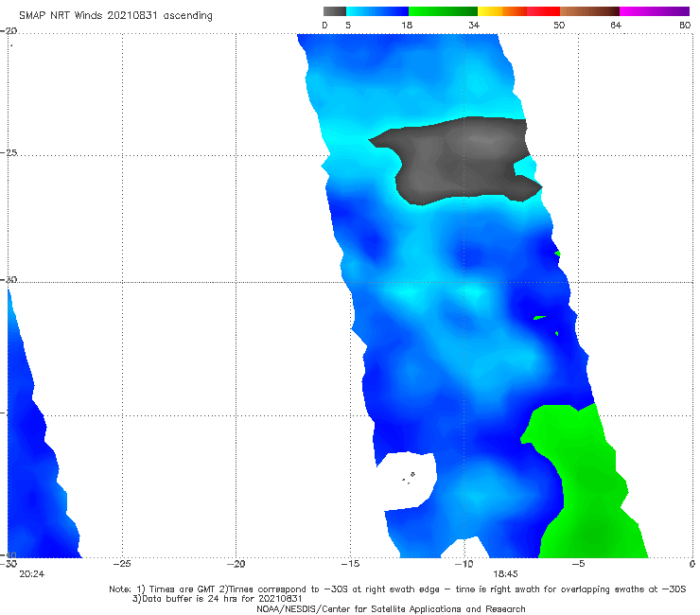Click the red segment of the color bar
700x615 pixels.
pos(543,11)
